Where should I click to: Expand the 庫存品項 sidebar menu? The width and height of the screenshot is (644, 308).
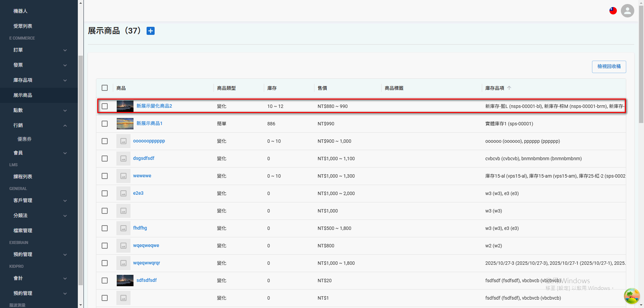click(x=39, y=80)
